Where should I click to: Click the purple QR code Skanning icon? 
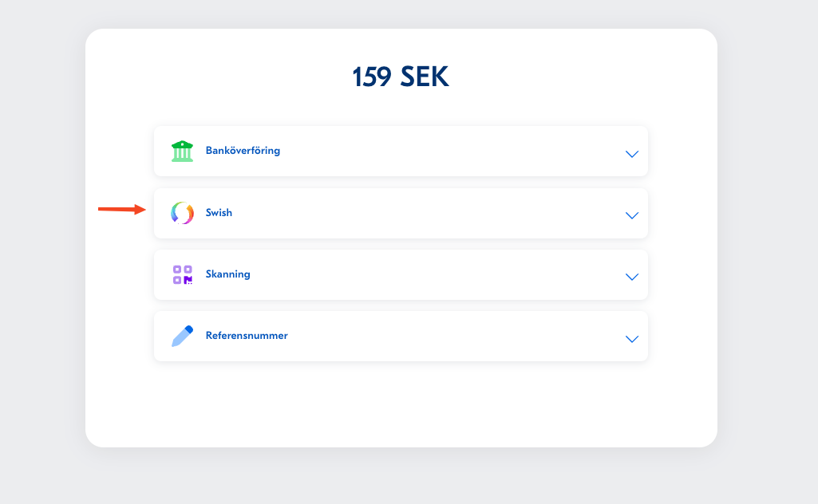click(x=183, y=274)
